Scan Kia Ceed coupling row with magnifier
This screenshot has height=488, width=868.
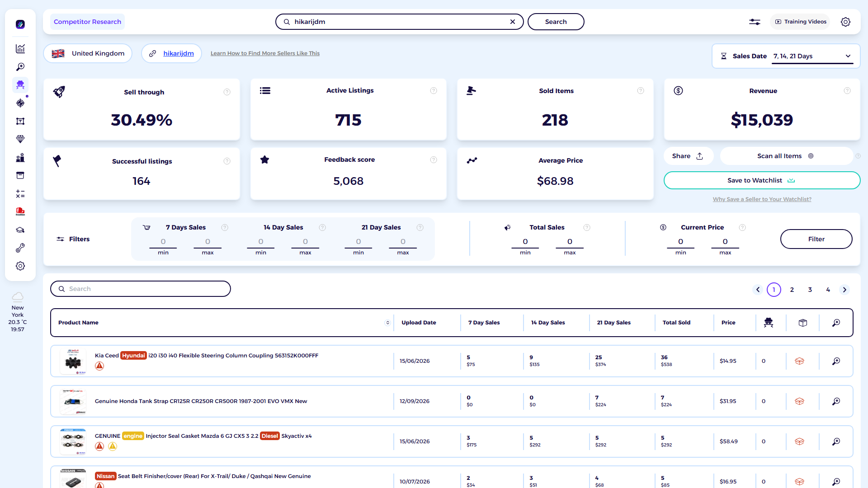pyautogui.click(x=836, y=361)
